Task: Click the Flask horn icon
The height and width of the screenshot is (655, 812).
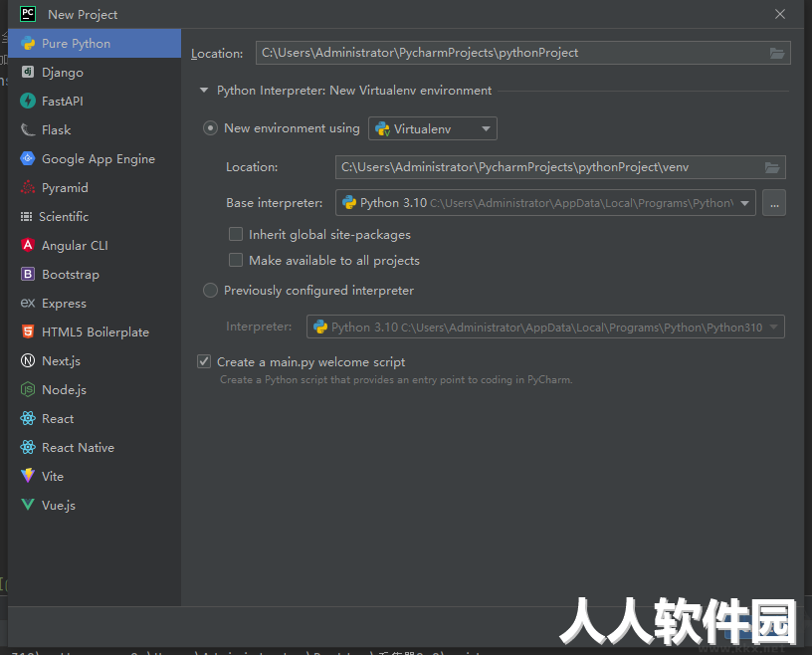Action: (28, 129)
